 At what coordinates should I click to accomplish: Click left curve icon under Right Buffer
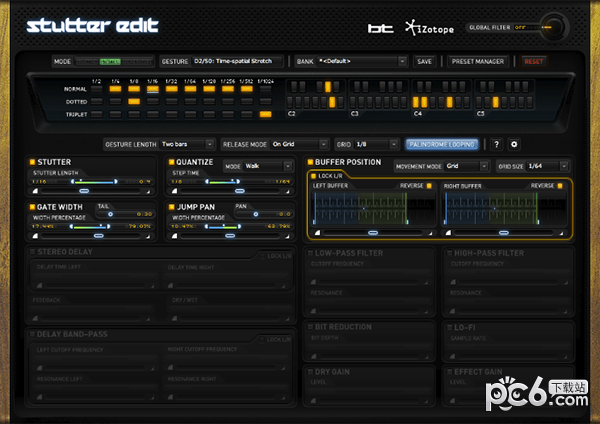(448, 232)
